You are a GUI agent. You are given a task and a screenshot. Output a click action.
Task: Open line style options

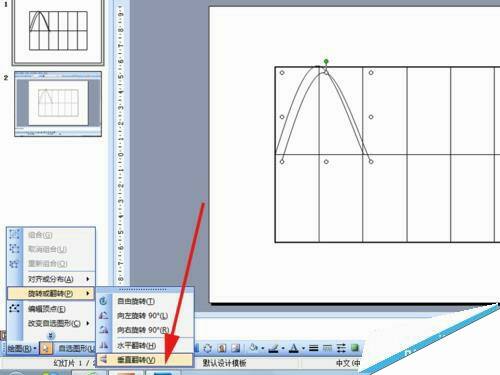pyautogui.click(x=313, y=348)
